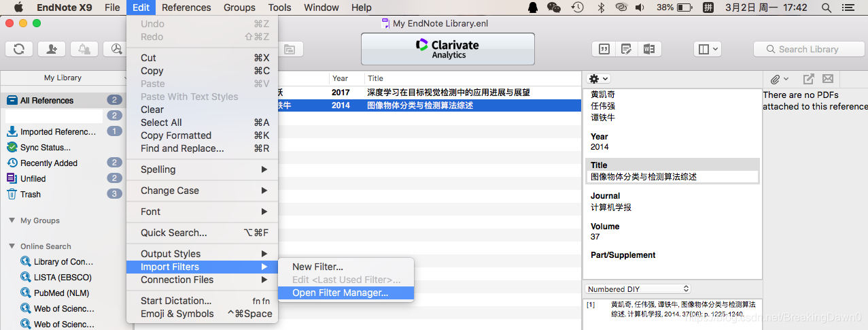868x330 pixels.
Task: Expand the Font submenu
Action: coord(202,212)
